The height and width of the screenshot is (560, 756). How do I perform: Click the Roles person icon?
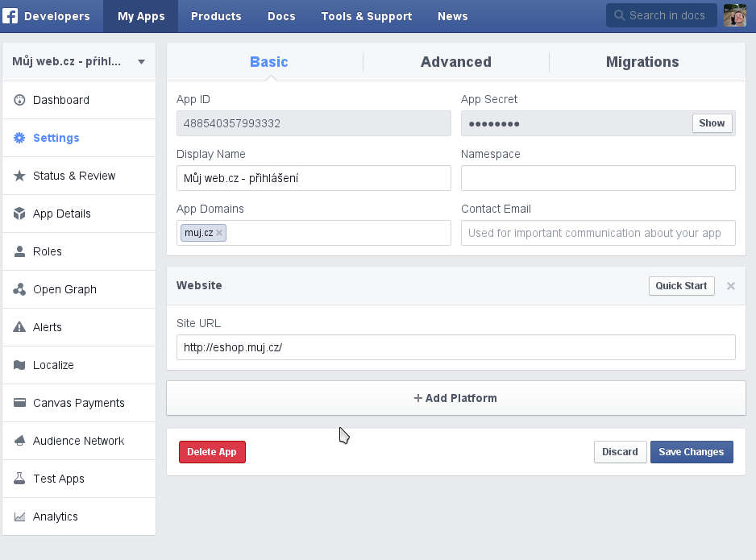pos(19,251)
